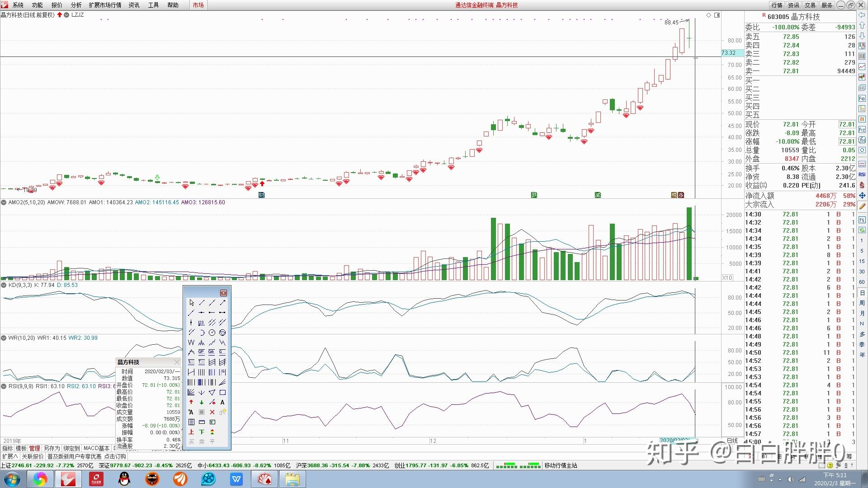Click the red 上 marker tool
The image size is (868, 488).
point(191,432)
